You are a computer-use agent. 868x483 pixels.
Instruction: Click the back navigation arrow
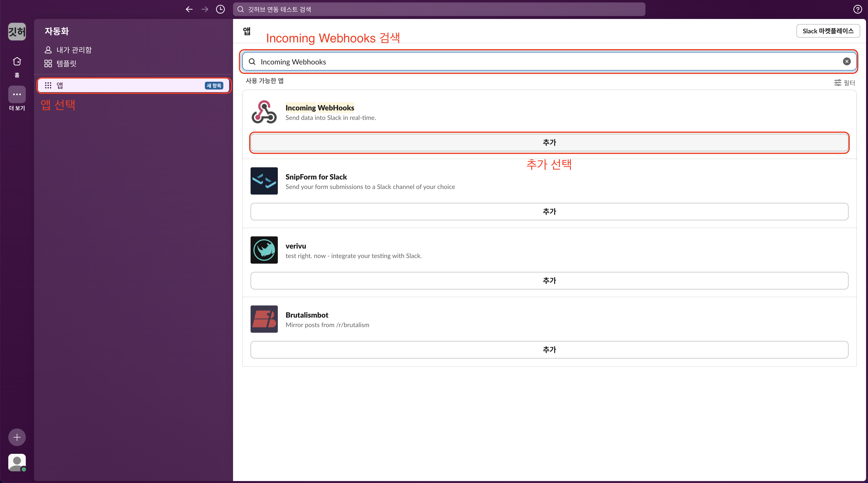pyautogui.click(x=189, y=9)
